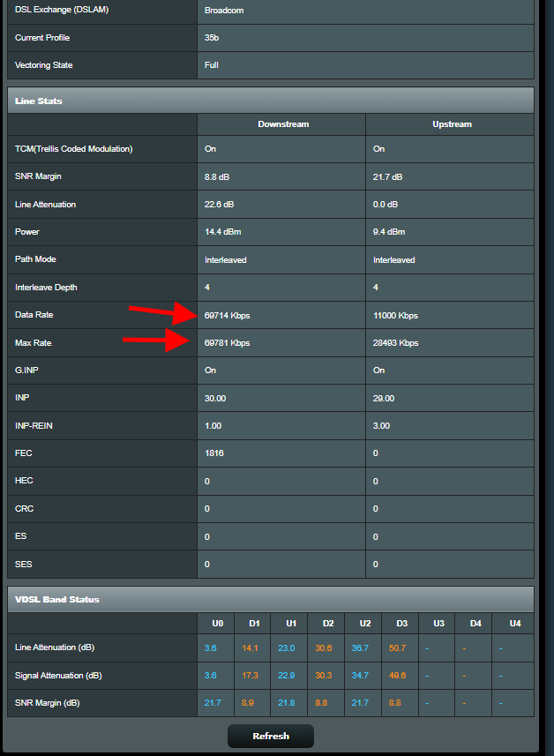This screenshot has width=554, height=756.
Task: Click the U0 band column header
Action: (x=217, y=624)
